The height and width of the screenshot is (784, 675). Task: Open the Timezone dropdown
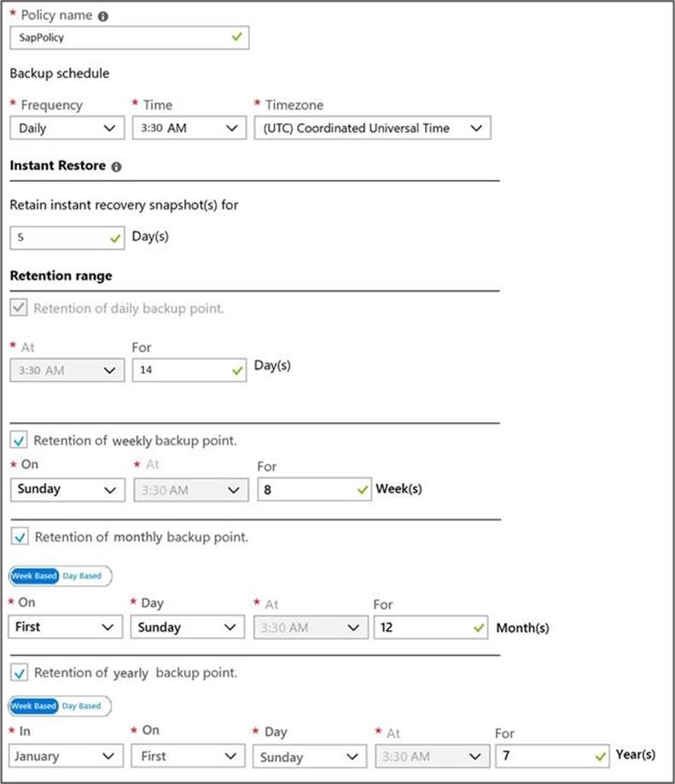[372, 128]
